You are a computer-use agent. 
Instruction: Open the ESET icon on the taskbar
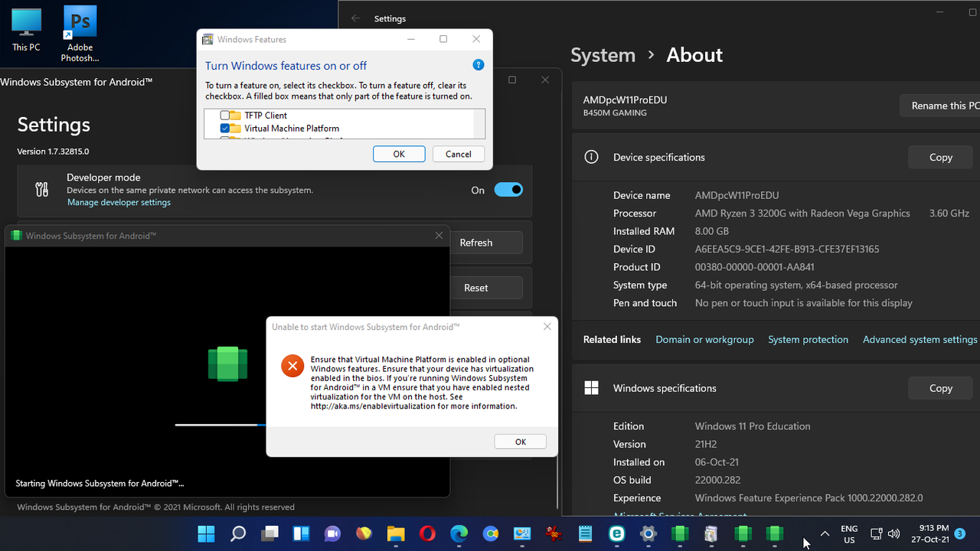[616, 533]
